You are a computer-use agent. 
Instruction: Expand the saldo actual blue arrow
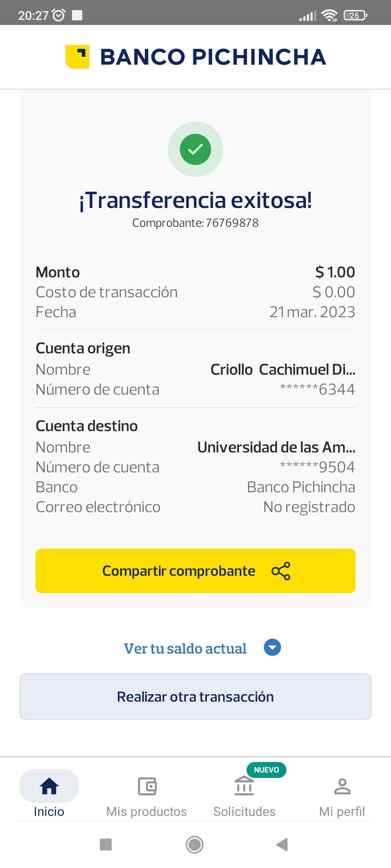coord(272,647)
